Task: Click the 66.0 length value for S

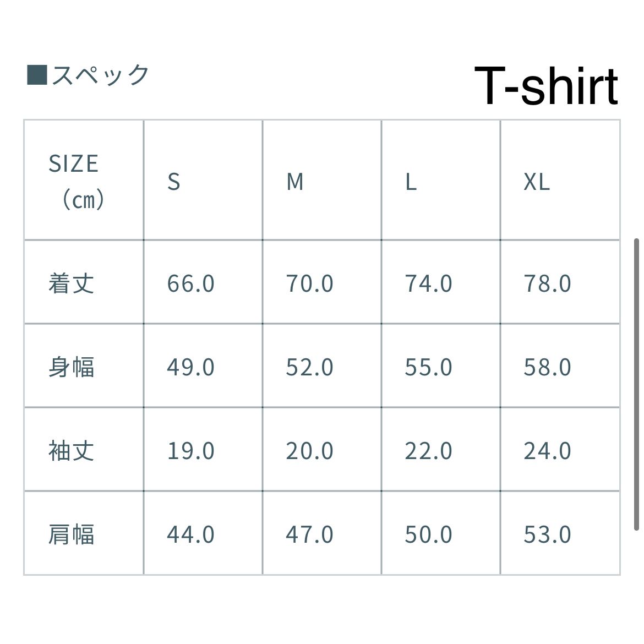Action: tap(190, 283)
